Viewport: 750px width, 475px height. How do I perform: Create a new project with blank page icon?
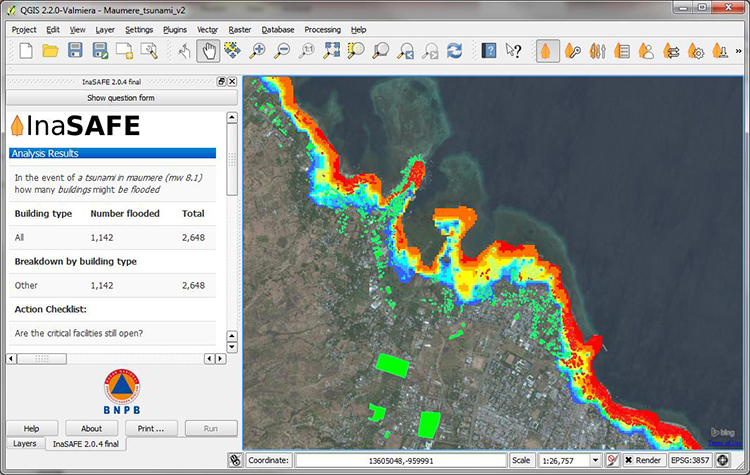point(25,51)
